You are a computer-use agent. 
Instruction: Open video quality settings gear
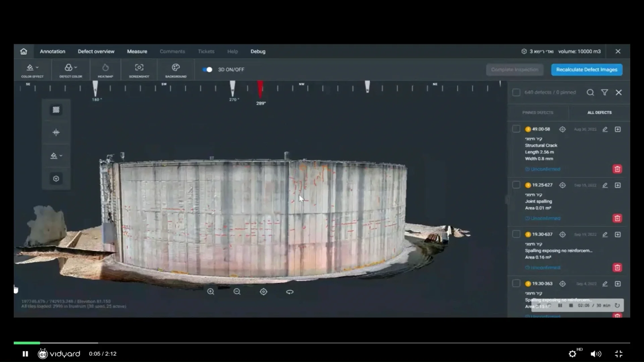[x=573, y=354]
